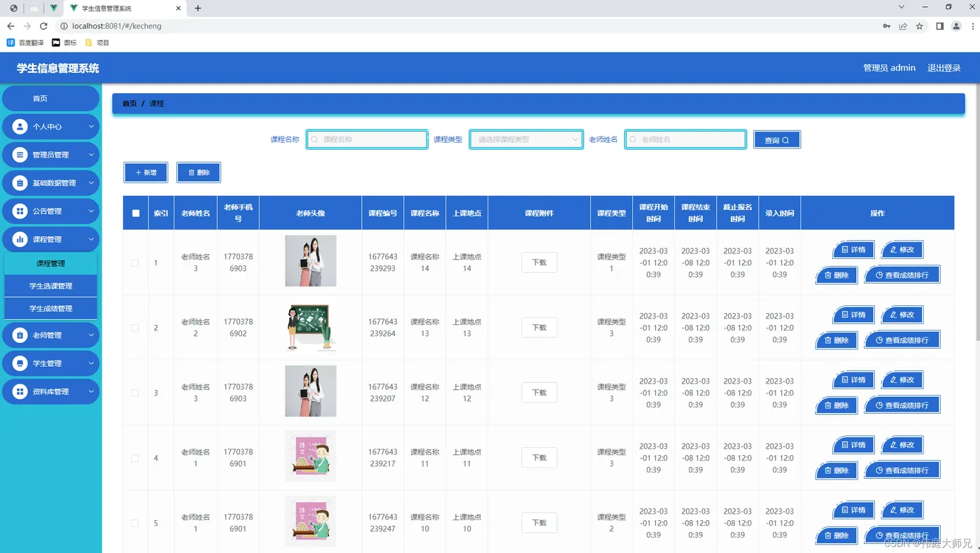Click the 老师管理 sidebar icon
This screenshot has height=553, width=980.
pos(20,335)
